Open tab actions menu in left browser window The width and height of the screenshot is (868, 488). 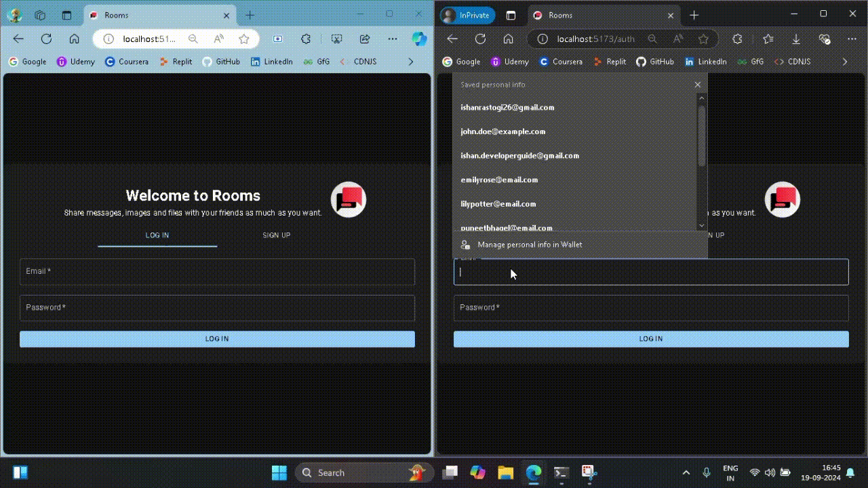click(x=66, y=15)
